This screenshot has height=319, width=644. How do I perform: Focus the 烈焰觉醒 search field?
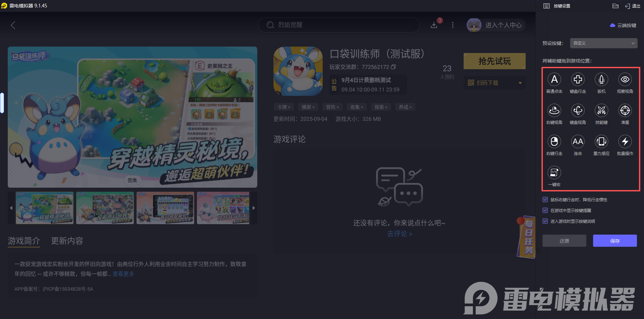tap(339, 25)
